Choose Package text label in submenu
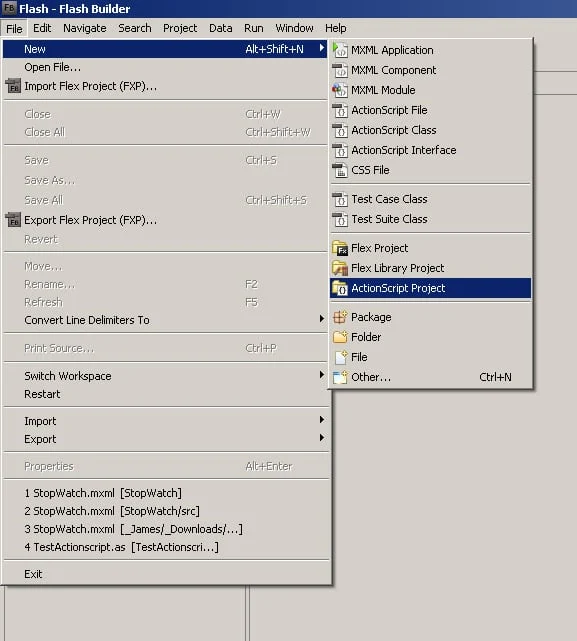Image resolution: width=577 pixels, height=641 pixels. [371, 318]
